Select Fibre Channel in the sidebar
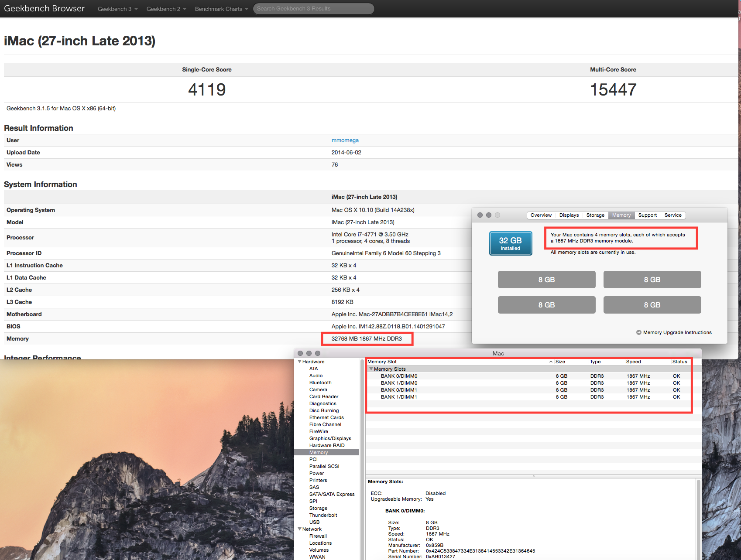This screenshot has height=560, width=741. pyautogui.click(x=325, y=424)
